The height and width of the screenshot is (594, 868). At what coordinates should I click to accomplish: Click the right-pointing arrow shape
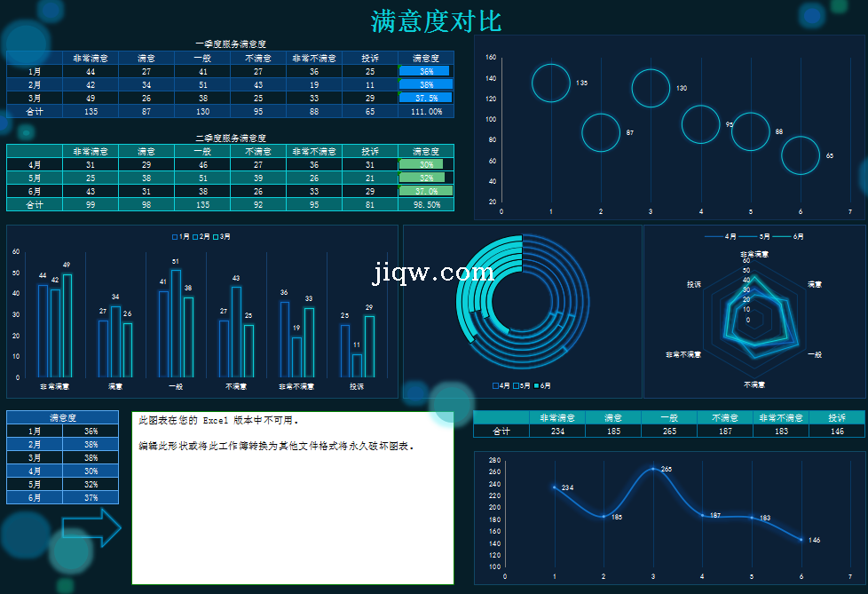tap(92, 527)
